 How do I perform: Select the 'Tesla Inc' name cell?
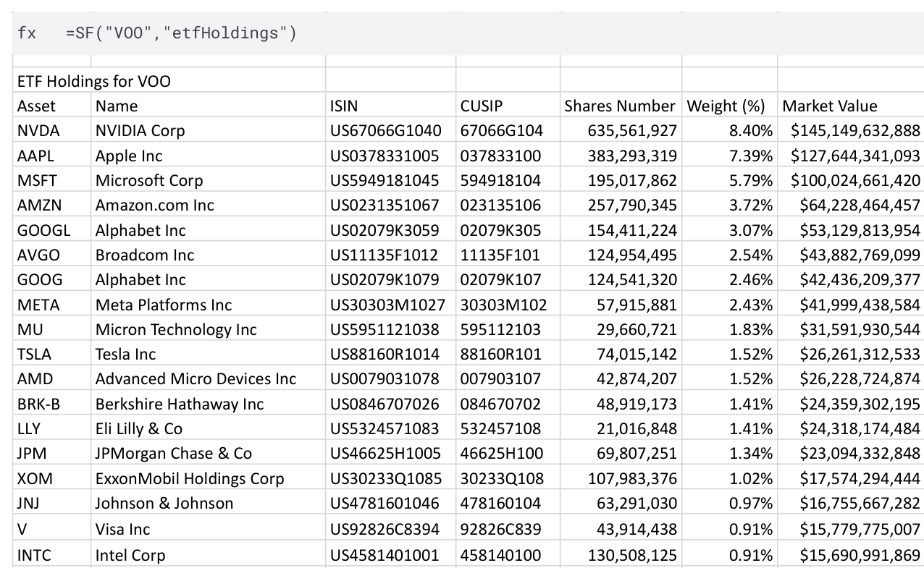[209, 354]
